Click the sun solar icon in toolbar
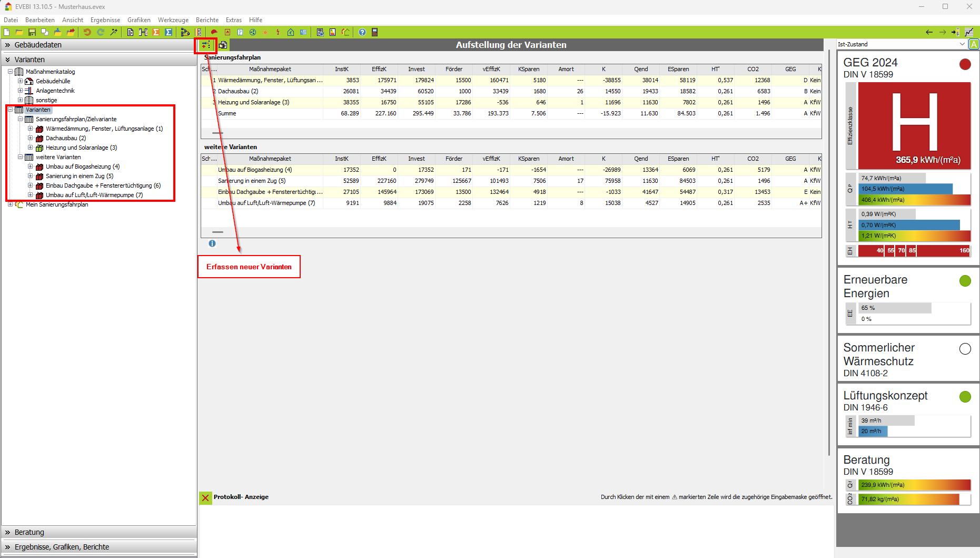 [x=265, y=32]
